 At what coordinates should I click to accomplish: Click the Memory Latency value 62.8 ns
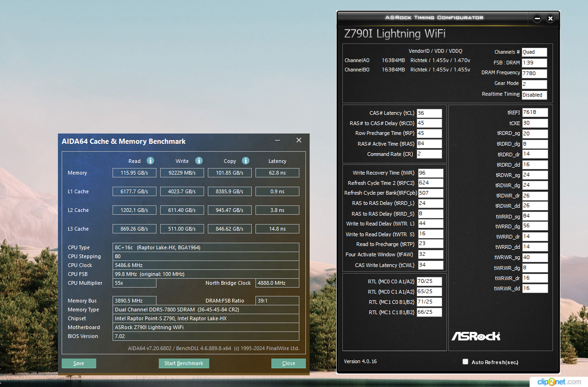point(277,173)
